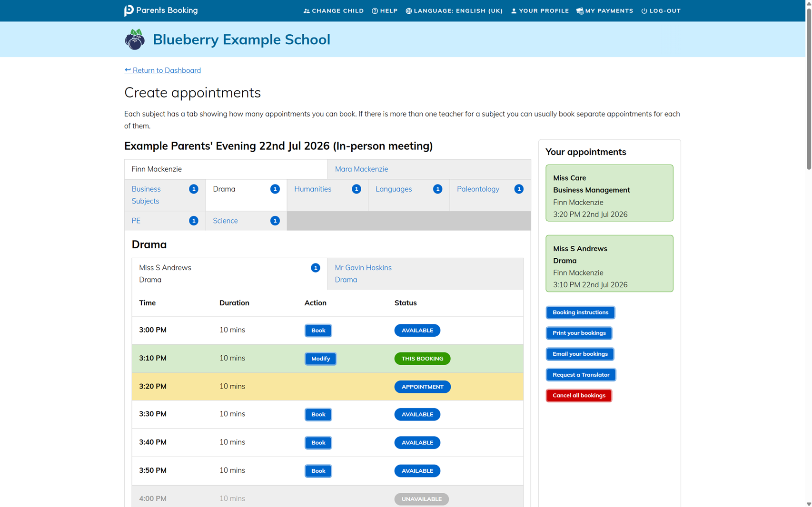Choose teacher tab Miss S Andrews Drama
This screenshot has height=507, width=812.
click(x=229, y=274)
